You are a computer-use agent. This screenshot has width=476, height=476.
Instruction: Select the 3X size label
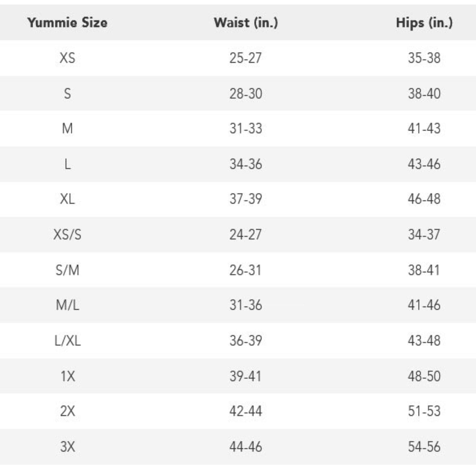pyautogui.click(x=68, y=447)
